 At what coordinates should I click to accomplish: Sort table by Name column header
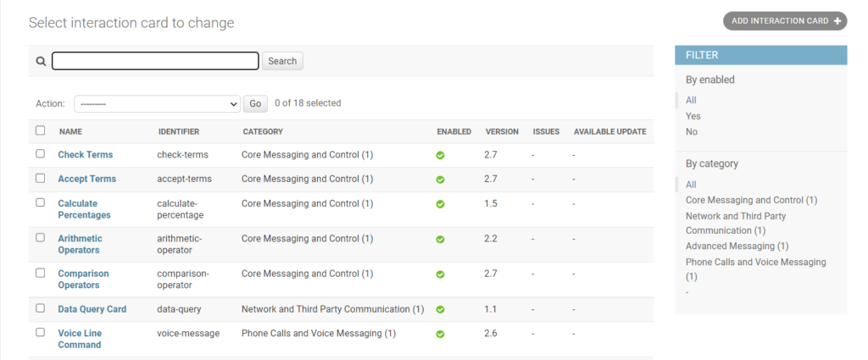click(70, 131)
